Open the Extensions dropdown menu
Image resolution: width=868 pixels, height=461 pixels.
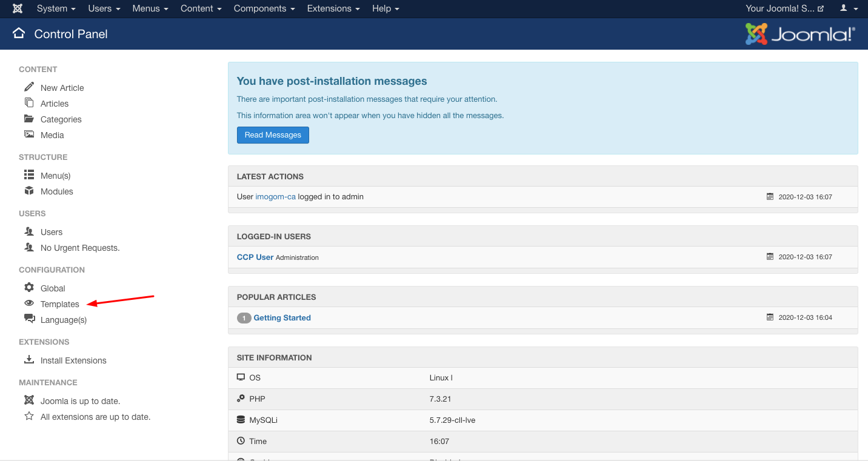click(x=333, y=8)
